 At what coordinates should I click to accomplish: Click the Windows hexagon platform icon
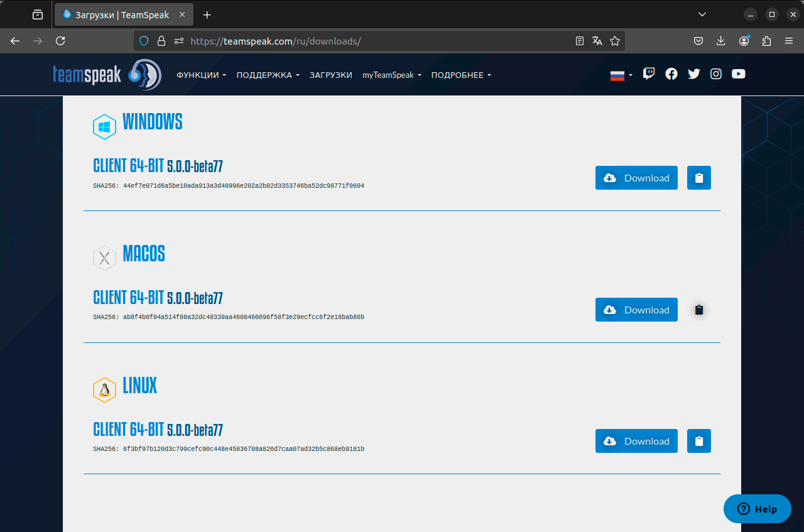(104, 127)
